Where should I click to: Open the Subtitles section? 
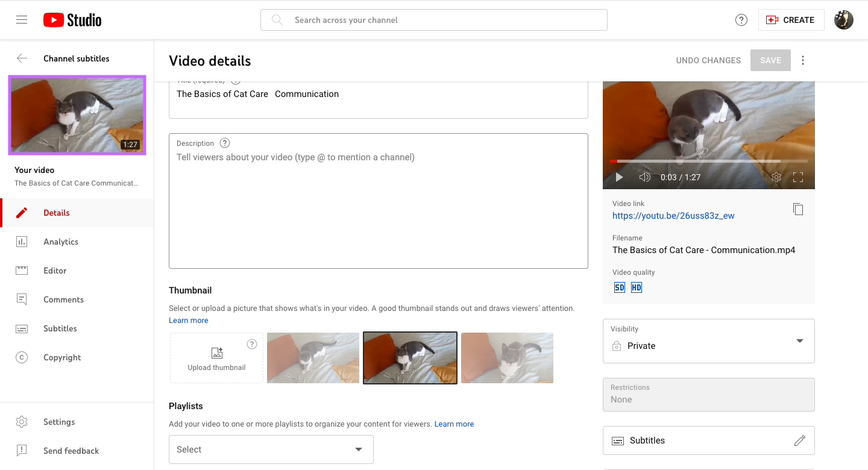pyautogui.click(x=60, y=328)
